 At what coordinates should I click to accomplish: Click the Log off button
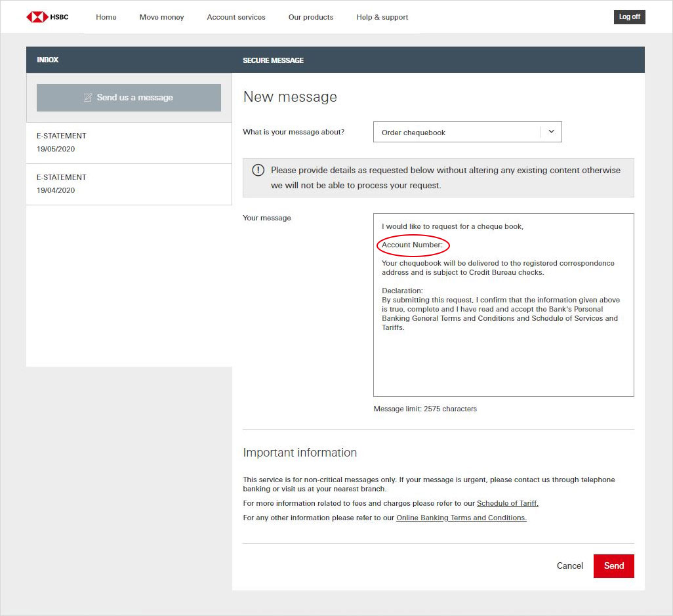point(629,17)
